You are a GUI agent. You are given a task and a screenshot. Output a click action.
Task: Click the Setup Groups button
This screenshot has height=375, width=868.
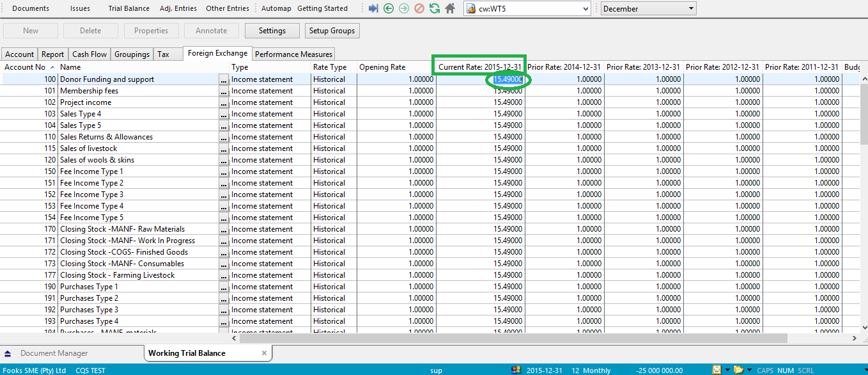click(332, 31)
